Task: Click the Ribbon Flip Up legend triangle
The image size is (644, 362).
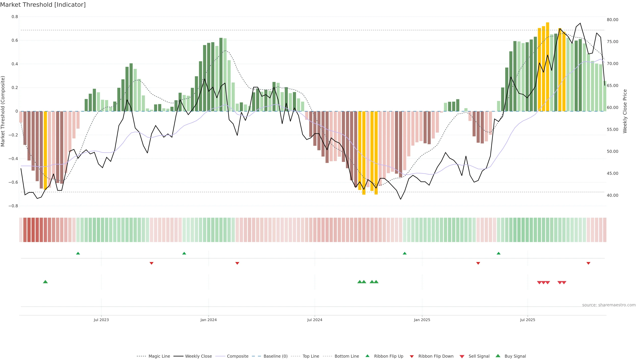Action: [x=367, y=356]
